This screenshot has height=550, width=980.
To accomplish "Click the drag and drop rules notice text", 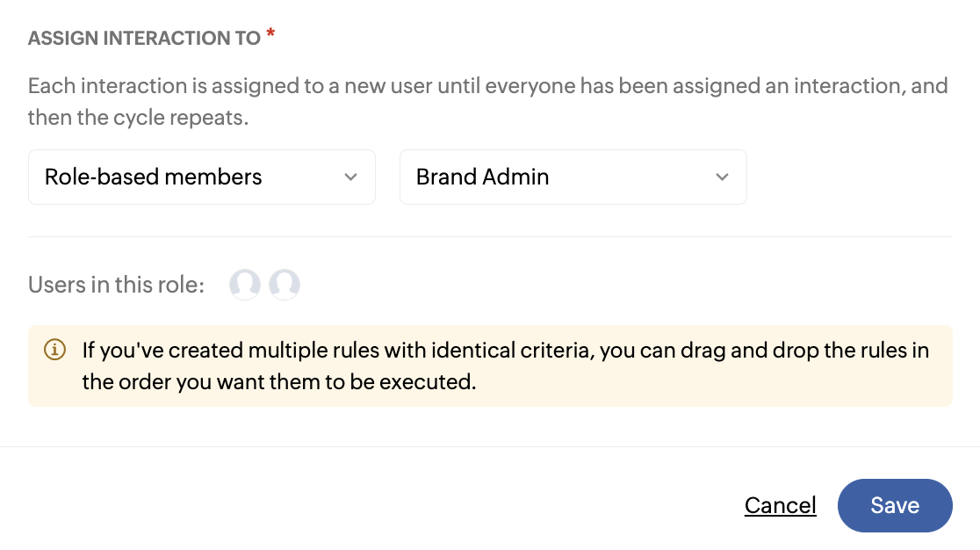I will tap(505, 351).
